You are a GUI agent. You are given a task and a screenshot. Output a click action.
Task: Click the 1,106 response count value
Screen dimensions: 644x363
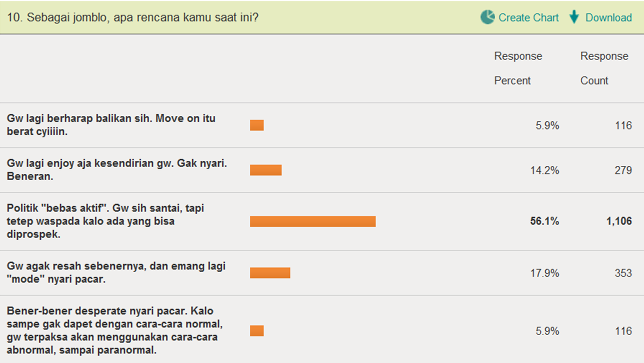click(619, 221)
